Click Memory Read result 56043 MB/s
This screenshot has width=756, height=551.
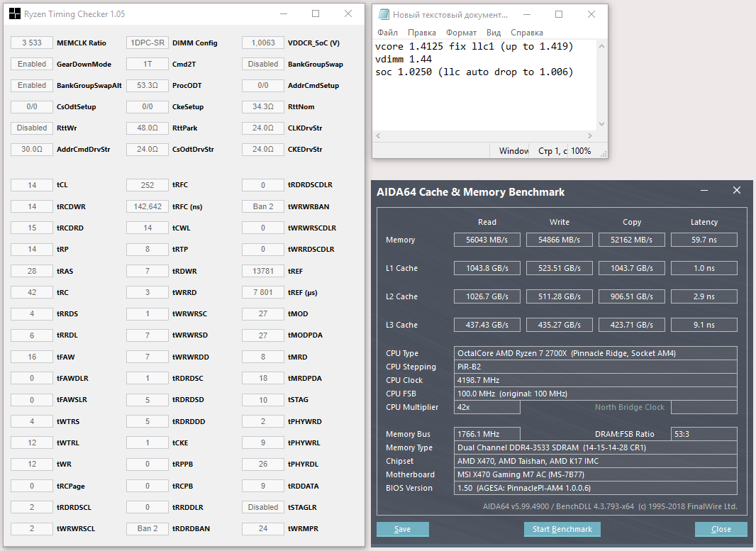[x=487, y=240]
